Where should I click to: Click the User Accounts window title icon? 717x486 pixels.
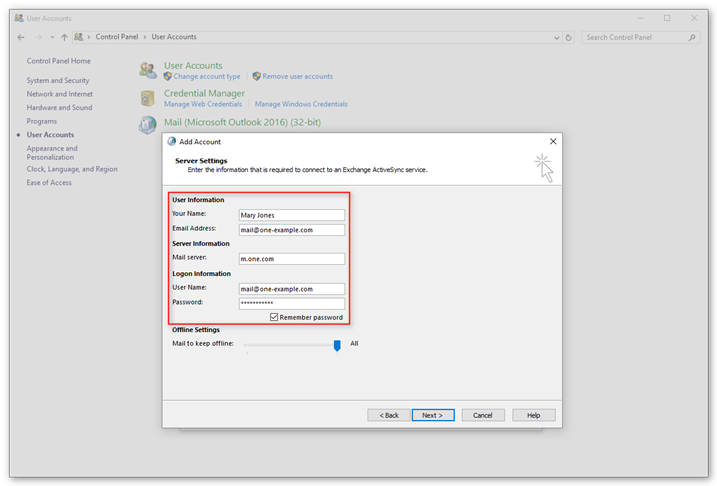tap(19, 18)
